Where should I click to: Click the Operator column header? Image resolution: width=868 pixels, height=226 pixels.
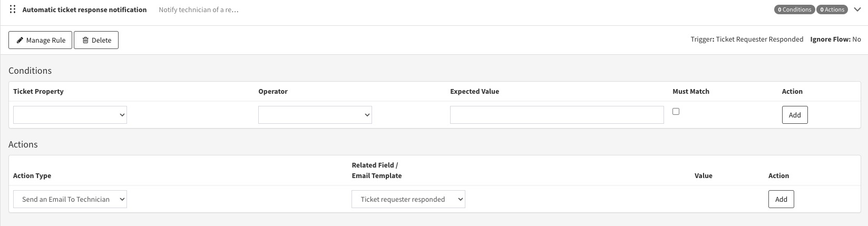pos(273,91)
